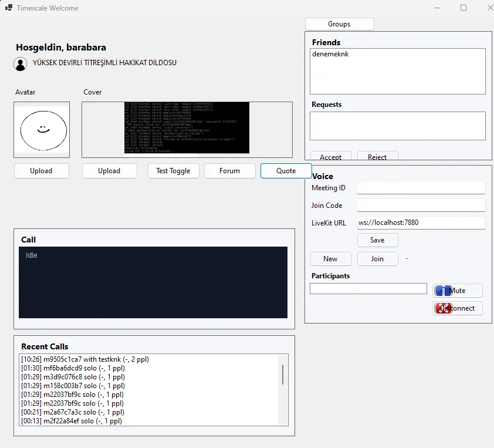Image resolution: width=494 pixels, height=448 pixels.
Task: Save the LiveKit URL settings
Action: pos(377,240)
